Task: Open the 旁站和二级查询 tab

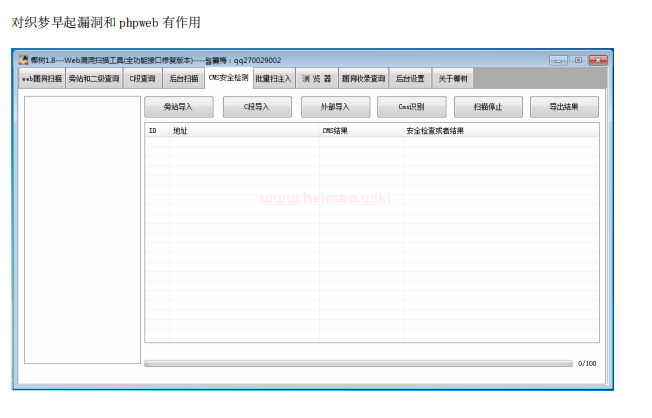Action: click(94, 78)
